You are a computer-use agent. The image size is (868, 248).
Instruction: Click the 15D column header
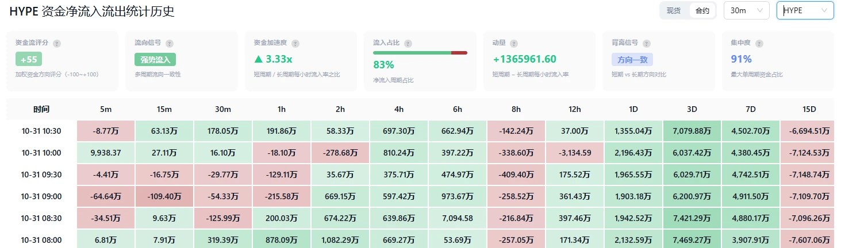809,109
